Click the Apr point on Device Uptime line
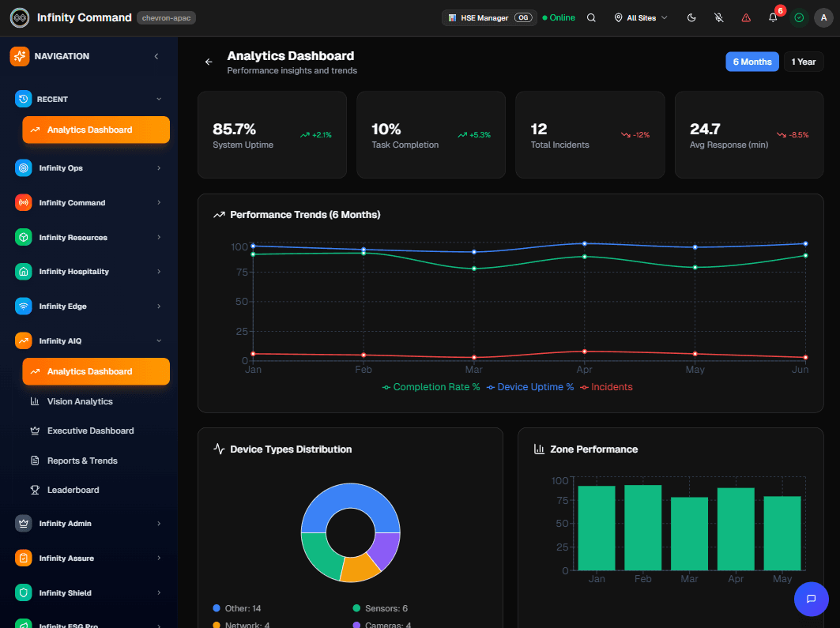This screenshot has height=628, width=840. [585, 243]
